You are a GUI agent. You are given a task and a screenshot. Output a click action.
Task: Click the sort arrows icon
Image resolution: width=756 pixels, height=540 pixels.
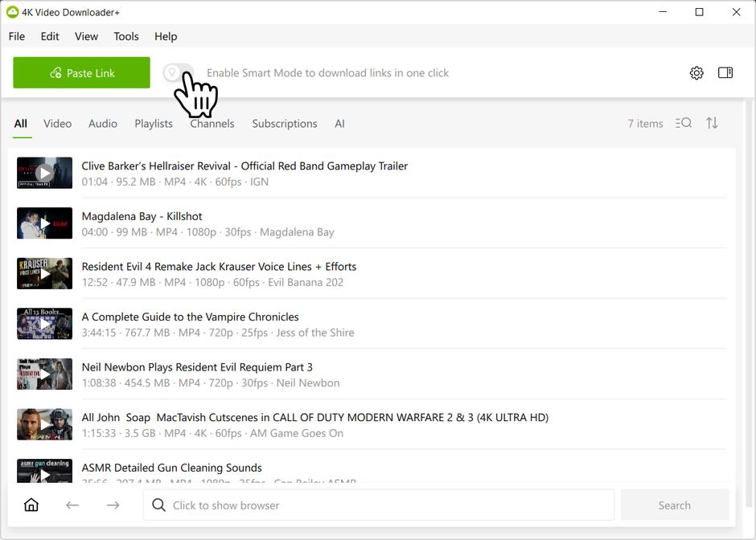coord(712,123)
